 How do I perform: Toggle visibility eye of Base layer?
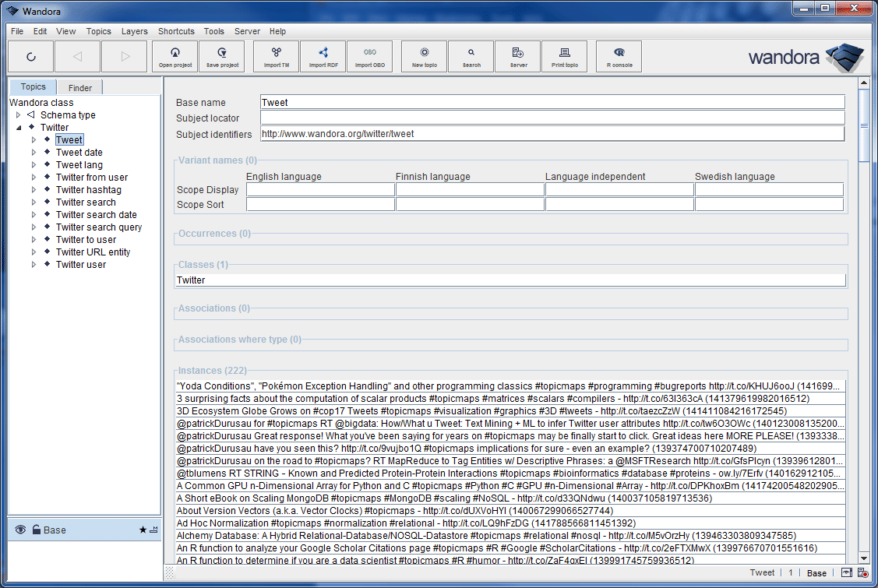pos(20,530)
